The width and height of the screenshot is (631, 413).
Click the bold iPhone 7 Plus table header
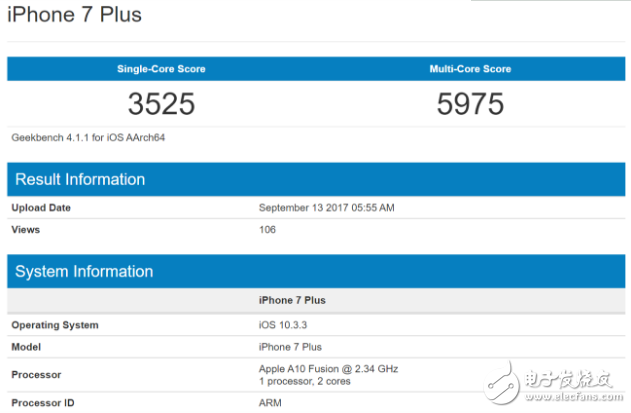click(292, 300)
